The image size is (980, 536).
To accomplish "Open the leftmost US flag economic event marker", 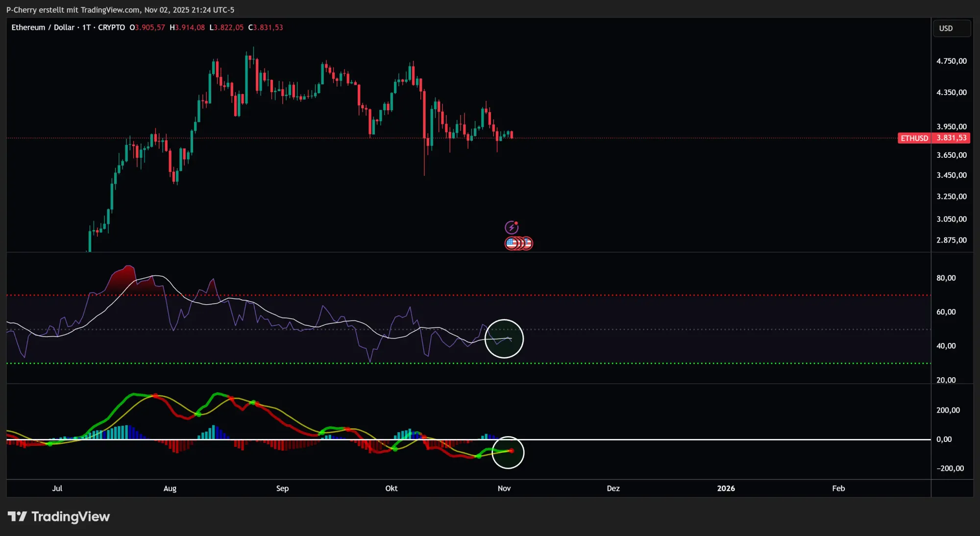I will coord(511,243).
